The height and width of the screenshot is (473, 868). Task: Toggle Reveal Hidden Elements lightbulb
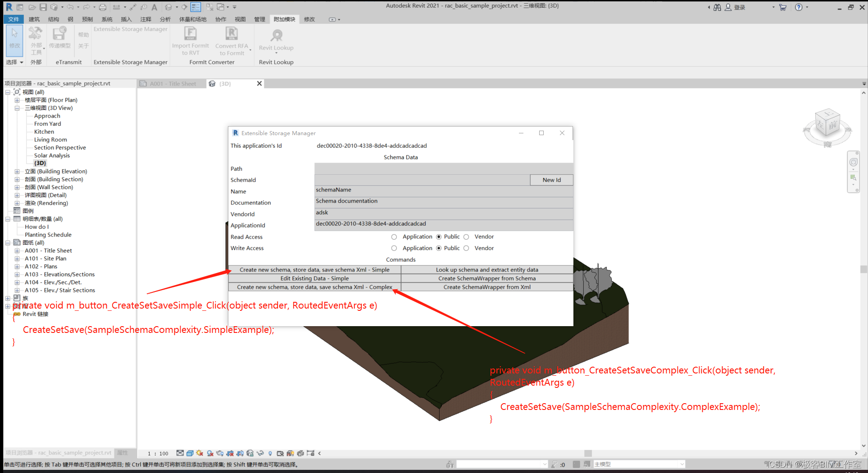pos(270,453)
